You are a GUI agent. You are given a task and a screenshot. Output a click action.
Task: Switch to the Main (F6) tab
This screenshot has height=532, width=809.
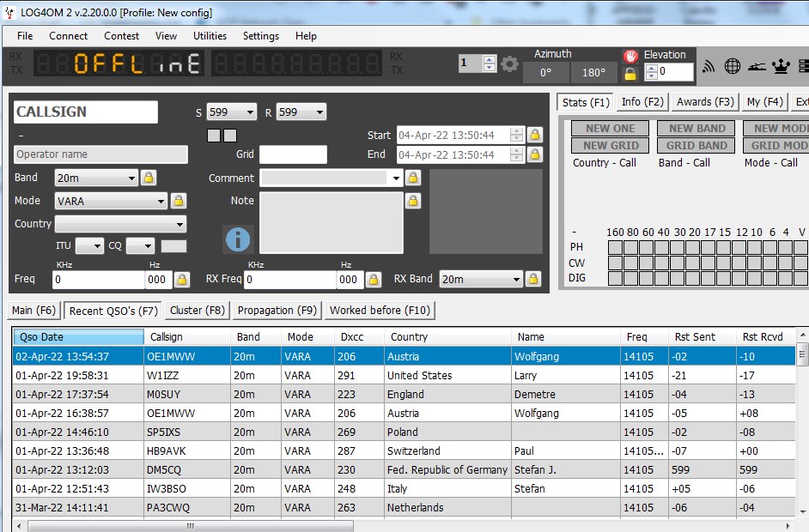tap(33, 311)
